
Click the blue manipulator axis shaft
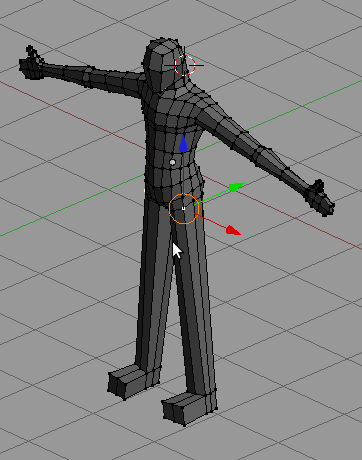tap(183, 173)
